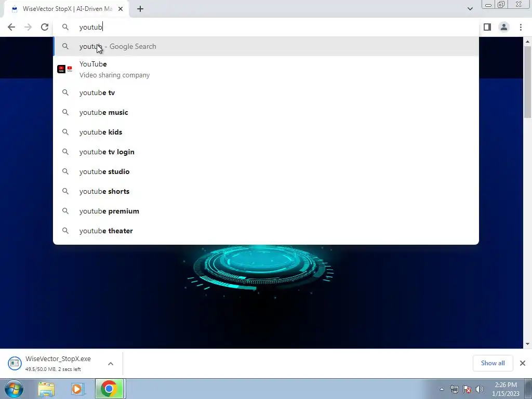Viewport: 532px width, 399px height.
Task: Pick the 'youtube tv' suggestion
Action: [266, 92]
